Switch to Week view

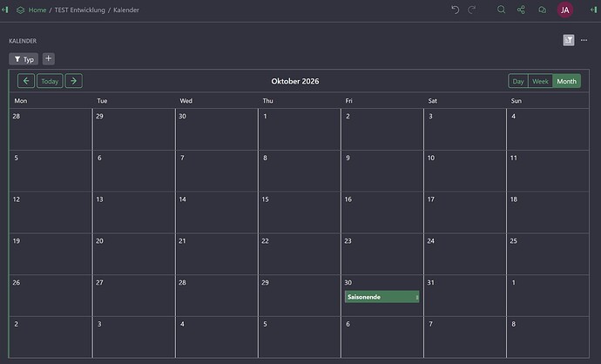pos(540,81)
